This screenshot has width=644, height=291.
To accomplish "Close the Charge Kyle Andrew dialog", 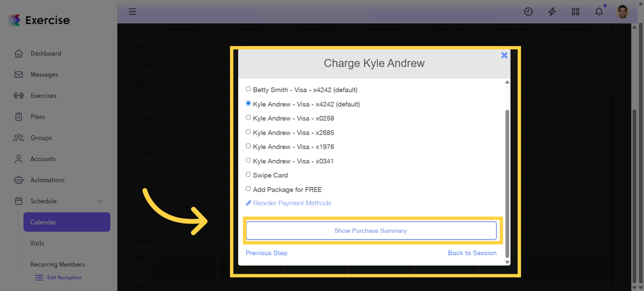I will point(504,55).
